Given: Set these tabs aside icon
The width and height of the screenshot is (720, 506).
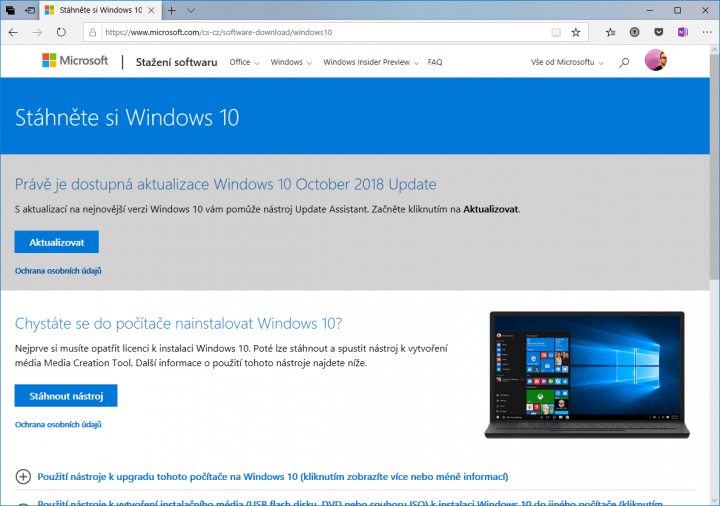Looking at the screenshot, I should coord(30,10).
